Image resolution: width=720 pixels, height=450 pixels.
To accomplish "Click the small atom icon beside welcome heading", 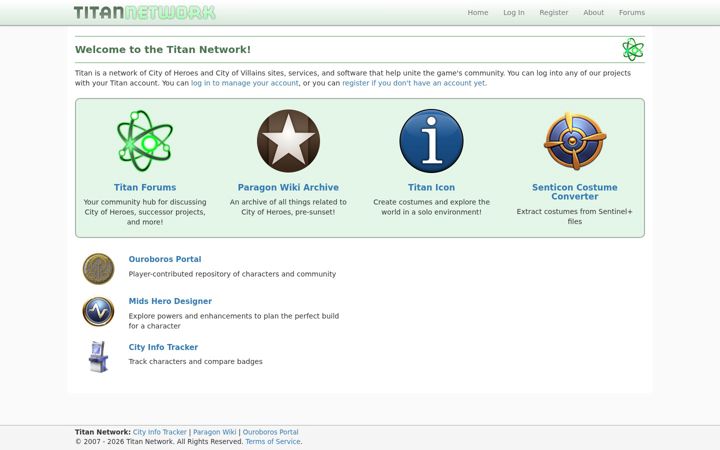I will (x=633, y=49).
